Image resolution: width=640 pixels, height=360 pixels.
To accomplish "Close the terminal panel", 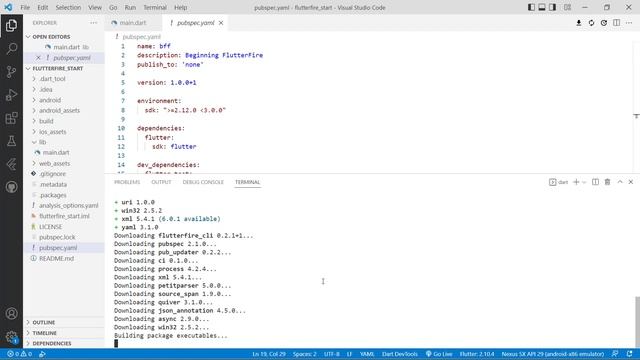I will [x=631, y=182].
